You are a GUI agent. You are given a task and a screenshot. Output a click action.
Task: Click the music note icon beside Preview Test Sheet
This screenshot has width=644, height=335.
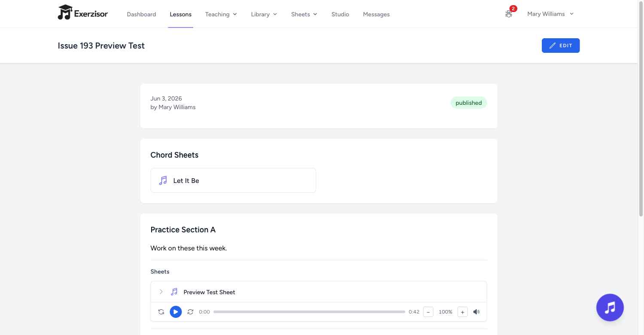tap(174, 292)
